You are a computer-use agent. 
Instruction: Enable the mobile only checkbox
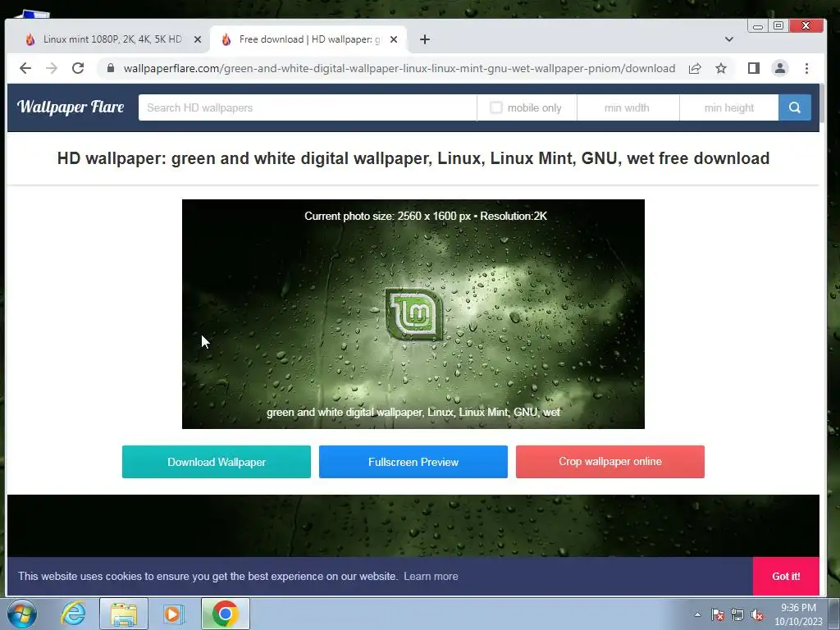496,107
